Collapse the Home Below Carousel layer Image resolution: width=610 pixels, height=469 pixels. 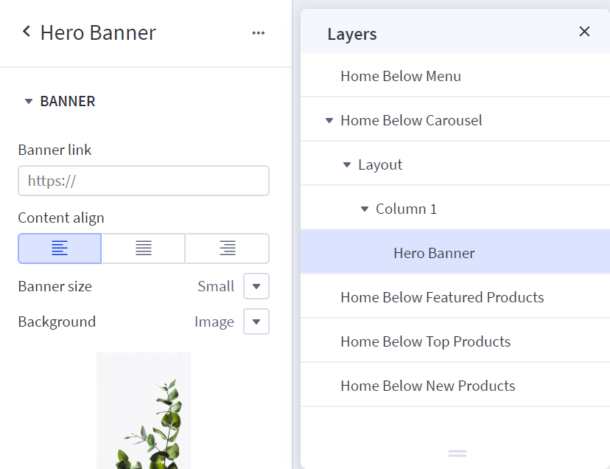click(x=329, y=121)
